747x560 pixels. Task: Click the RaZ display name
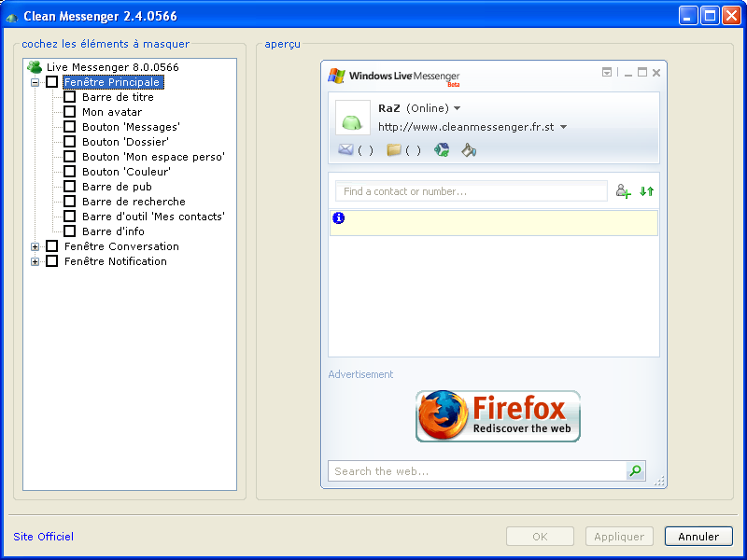point(388,108)
